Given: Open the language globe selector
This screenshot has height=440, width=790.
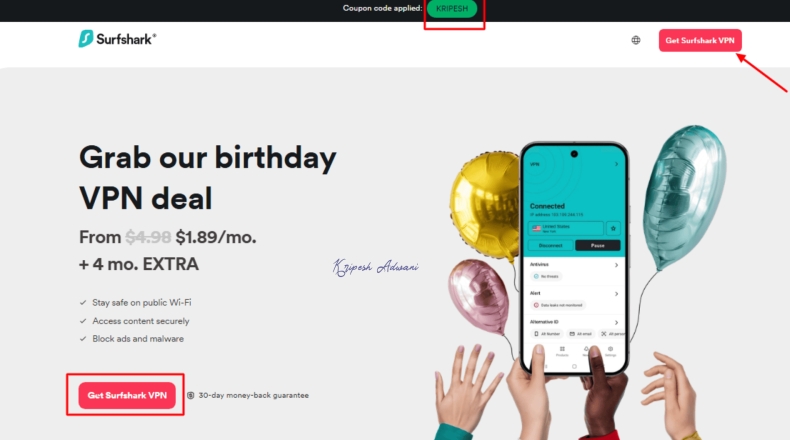Looking at the screenshot, I should 636,40.
